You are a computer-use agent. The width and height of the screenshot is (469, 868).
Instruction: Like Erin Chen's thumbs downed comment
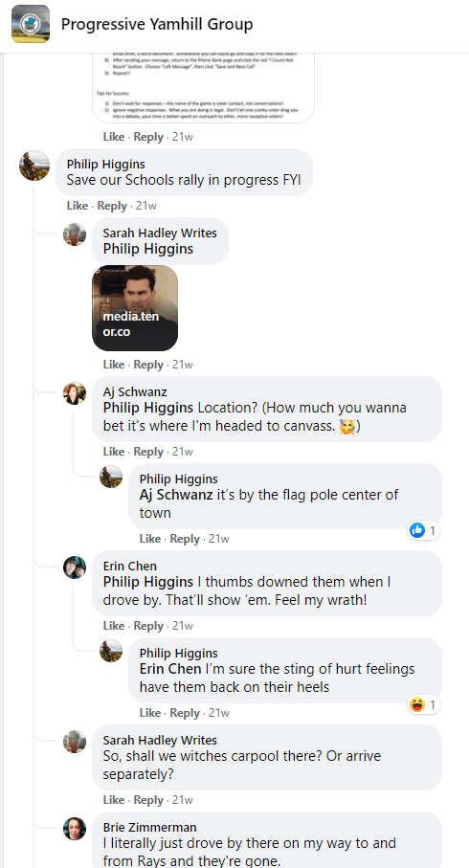point(114,626)
